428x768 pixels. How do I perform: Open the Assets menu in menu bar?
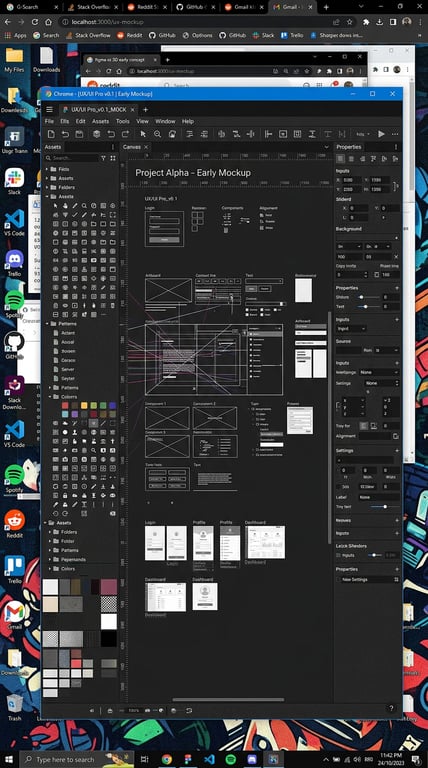100,121
